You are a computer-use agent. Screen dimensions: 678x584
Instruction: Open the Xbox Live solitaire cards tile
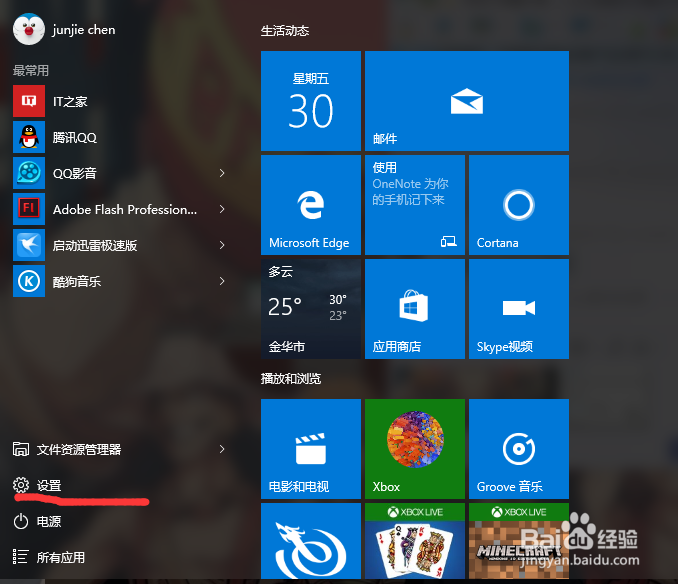tap(415, 541)
